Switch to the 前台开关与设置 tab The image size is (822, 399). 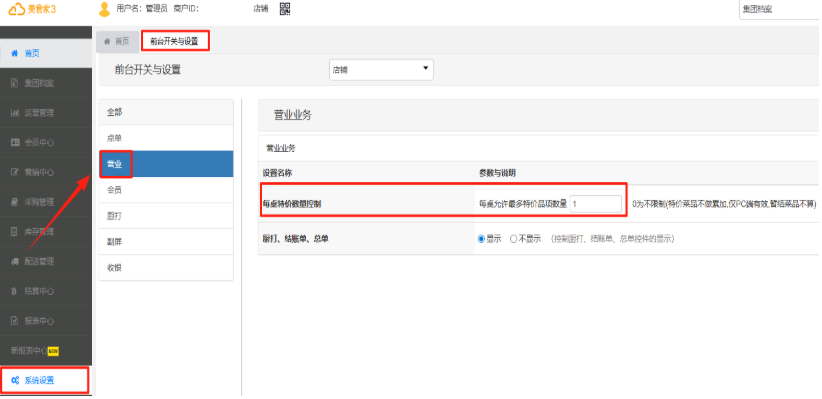coord(175,41)
